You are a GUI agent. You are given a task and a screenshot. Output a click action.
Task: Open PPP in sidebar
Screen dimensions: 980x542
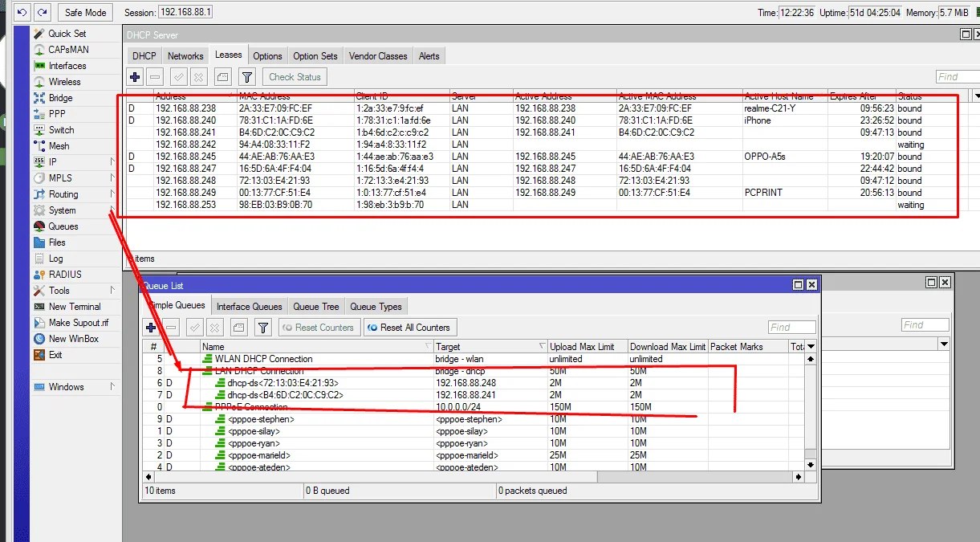click(57, 114)
